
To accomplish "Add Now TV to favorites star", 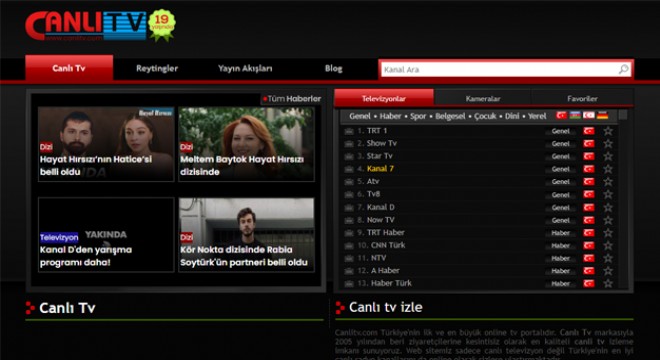I will click(x=608, y=220).
